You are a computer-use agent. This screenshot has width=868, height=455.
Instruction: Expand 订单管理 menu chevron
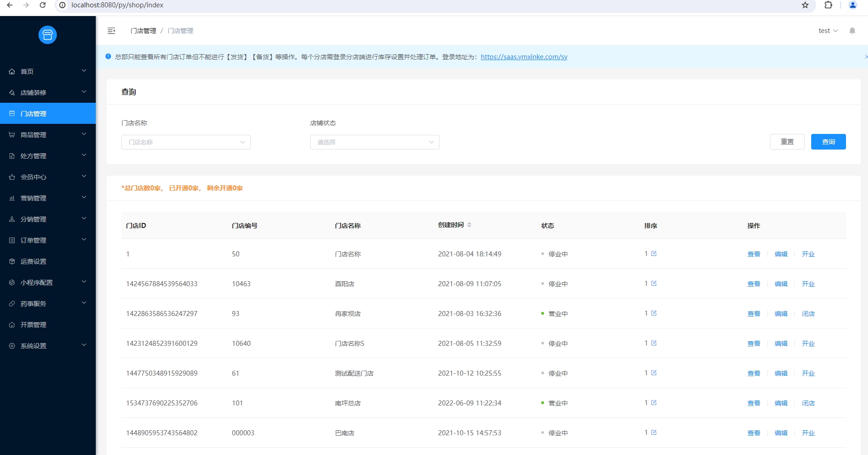tap(84, 239)
